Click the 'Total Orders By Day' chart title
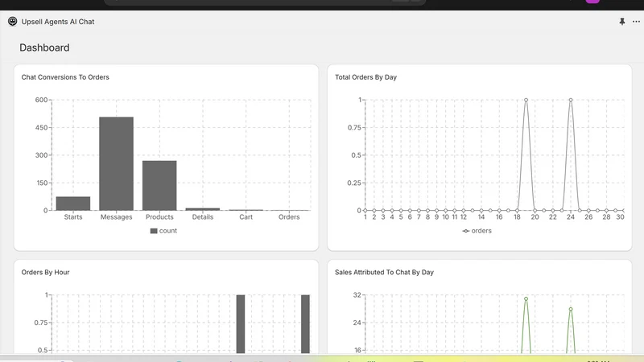This screenshot has height=362, width=644. pyautogui.click(x=365, y=77)
